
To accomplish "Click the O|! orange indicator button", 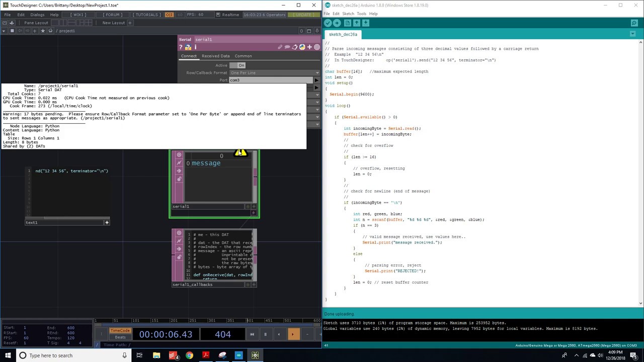I will (x=170, y=15).
